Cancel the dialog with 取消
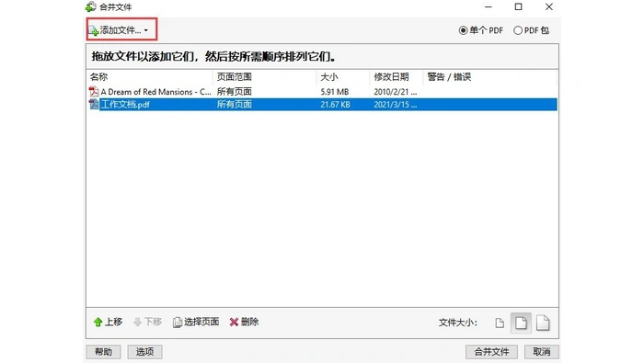 point(541,352)
